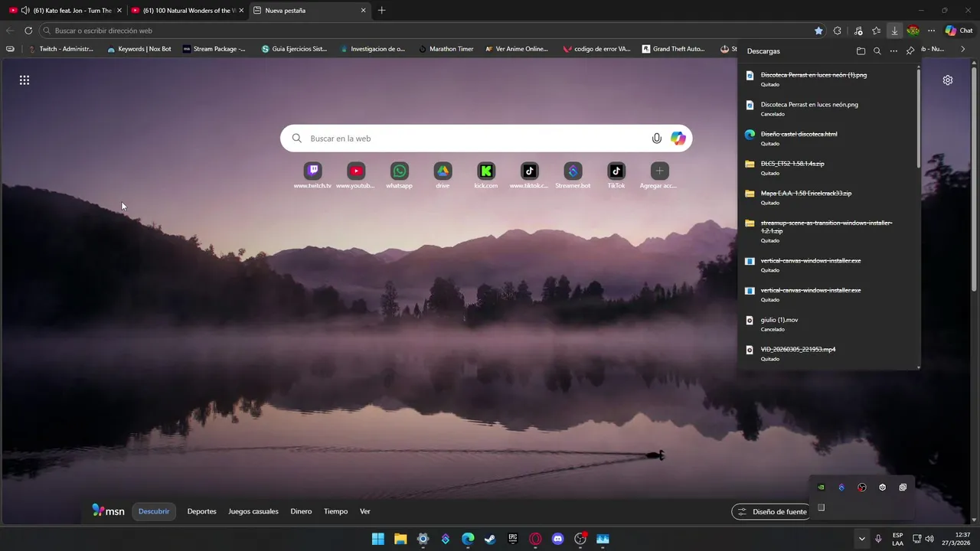This screenshot has width=980, height=551.
Task: Open more options in Descargas panel
Action: [x=893, y=51]
